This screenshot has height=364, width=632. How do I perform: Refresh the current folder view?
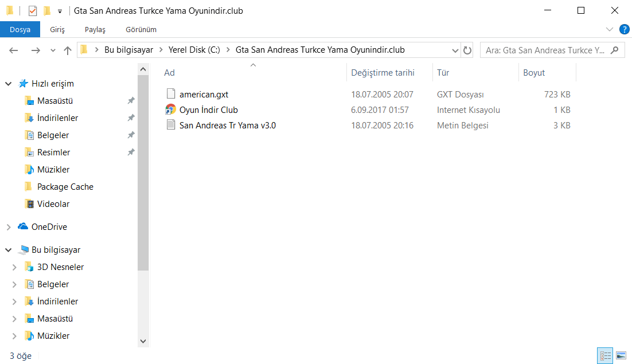pos(467,50)
